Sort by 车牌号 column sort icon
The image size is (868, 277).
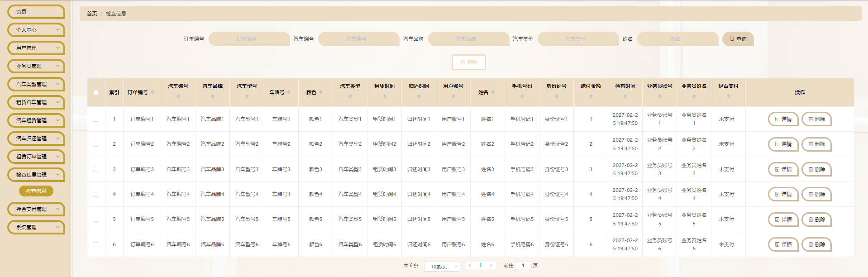(x=289, y=92)
